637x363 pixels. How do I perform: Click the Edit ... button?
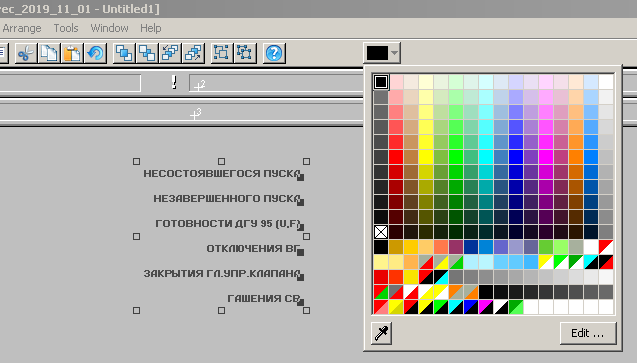pos(588,333)
